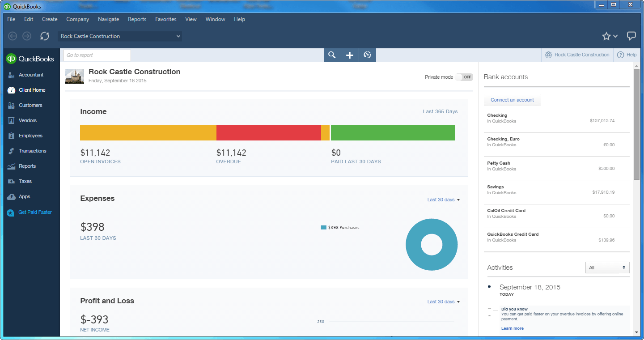The width and height of the screenshot is (644, 340).
Task: Click the Transactions sidebar icon
Action: pyautogui.click(x=11, y=151)
